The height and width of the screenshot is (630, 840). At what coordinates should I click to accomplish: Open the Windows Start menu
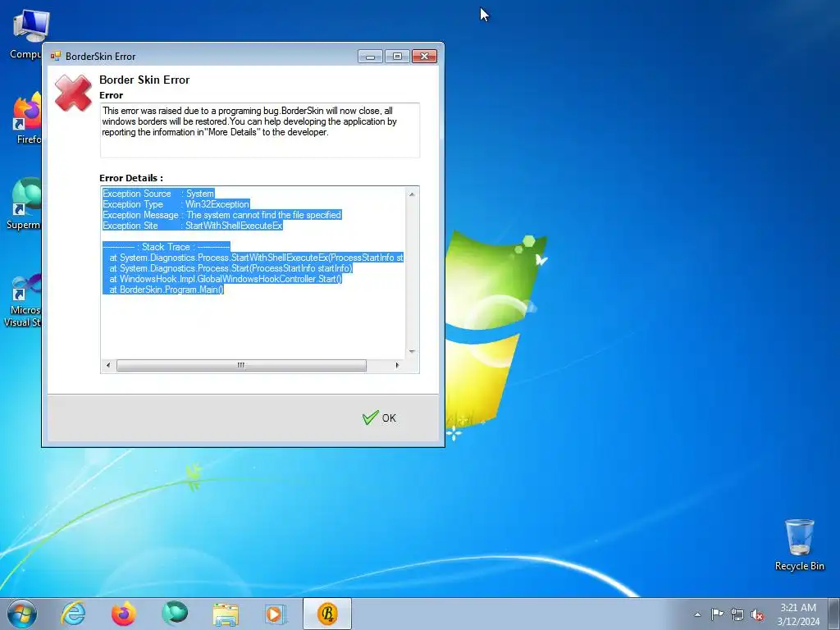pos(21,614)
